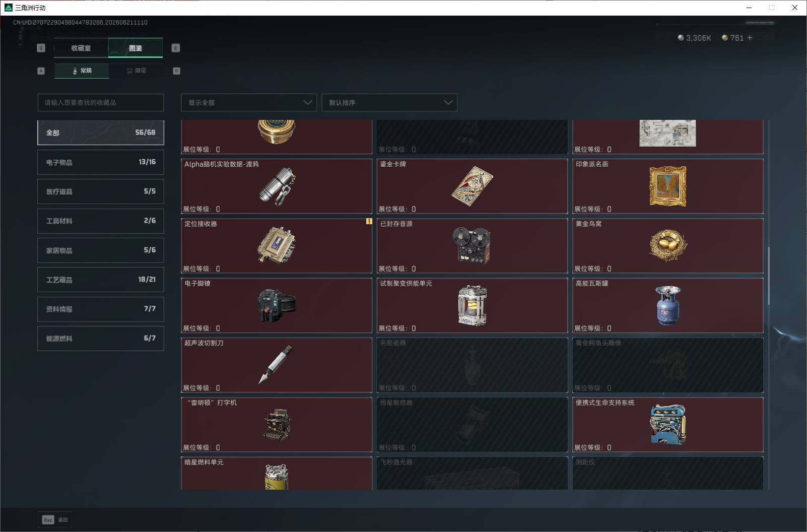The height and width of the screenshot is (532, 807).
Task: Select the 能源燃料 6/7 category
Action: tap(101, 339)
